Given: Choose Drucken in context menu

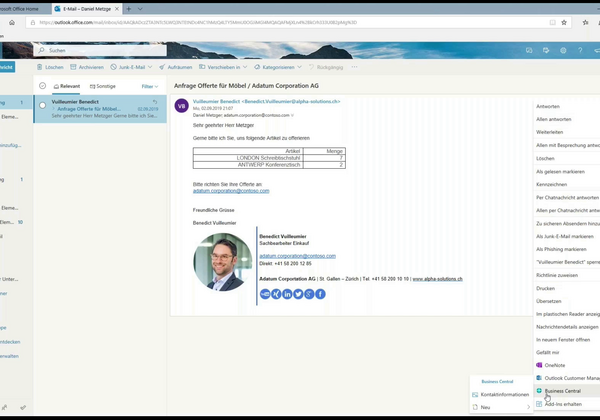Looking at the screenshot, I should (545, 288).
